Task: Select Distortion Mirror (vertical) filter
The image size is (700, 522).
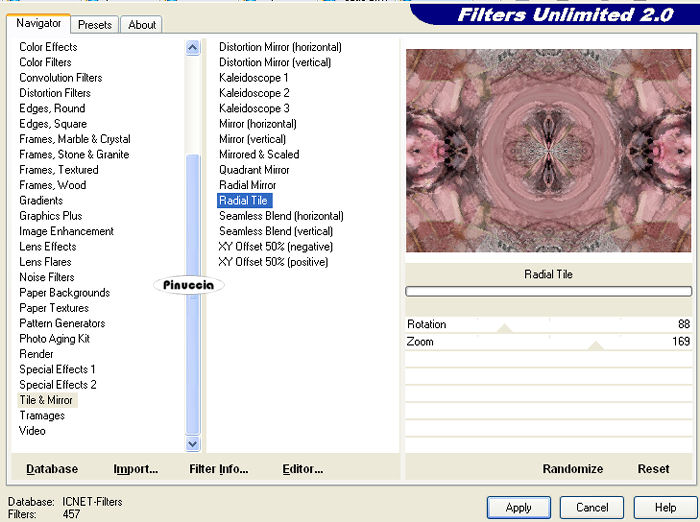Action: point(275,62)
